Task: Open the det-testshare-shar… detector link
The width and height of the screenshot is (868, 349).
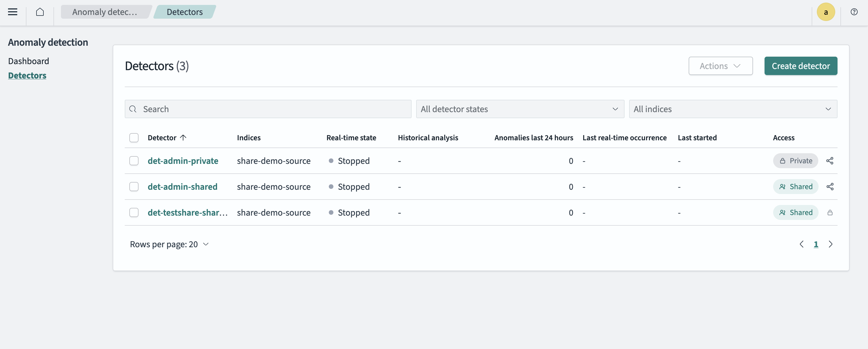Action: [188, 212]
